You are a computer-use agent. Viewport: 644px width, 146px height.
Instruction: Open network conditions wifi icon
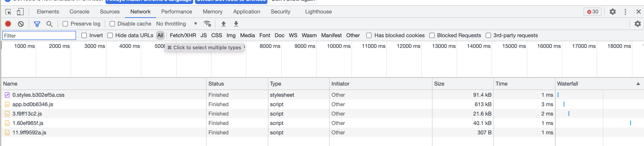tap(207, 24)
